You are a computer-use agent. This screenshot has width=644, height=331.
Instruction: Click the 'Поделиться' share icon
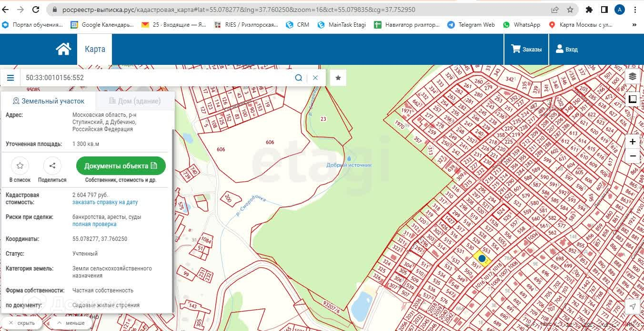(x=52, y=166)
